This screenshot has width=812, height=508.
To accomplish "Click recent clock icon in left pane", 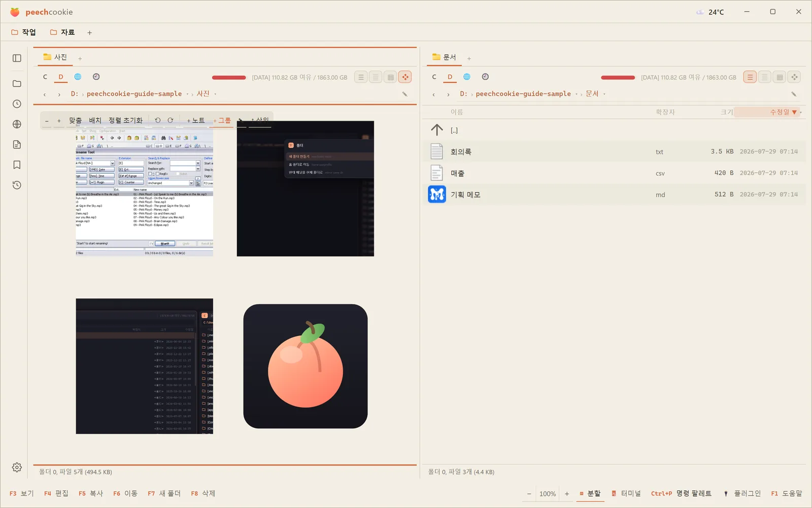I will point(96,77).
